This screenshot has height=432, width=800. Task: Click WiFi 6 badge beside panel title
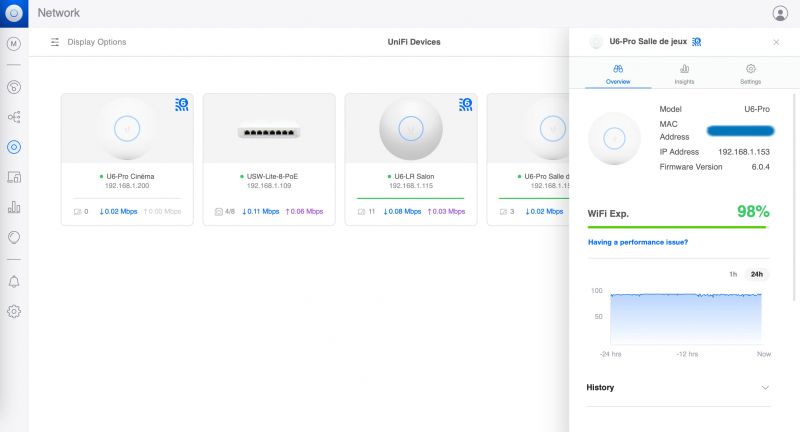696,42
